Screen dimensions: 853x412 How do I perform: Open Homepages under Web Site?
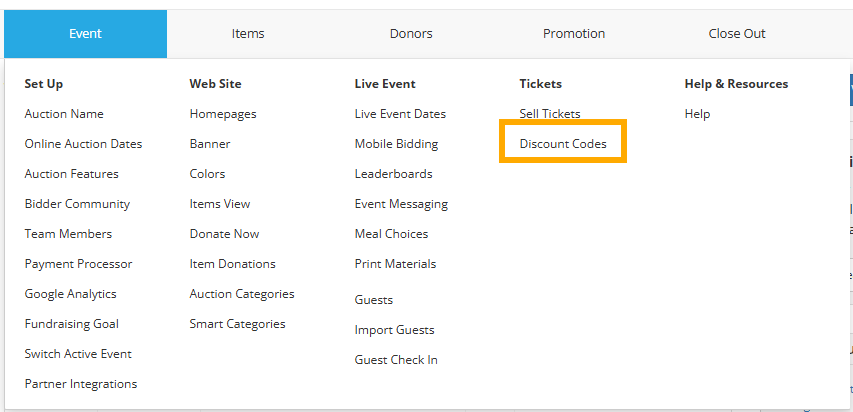(x=222, y=114)
